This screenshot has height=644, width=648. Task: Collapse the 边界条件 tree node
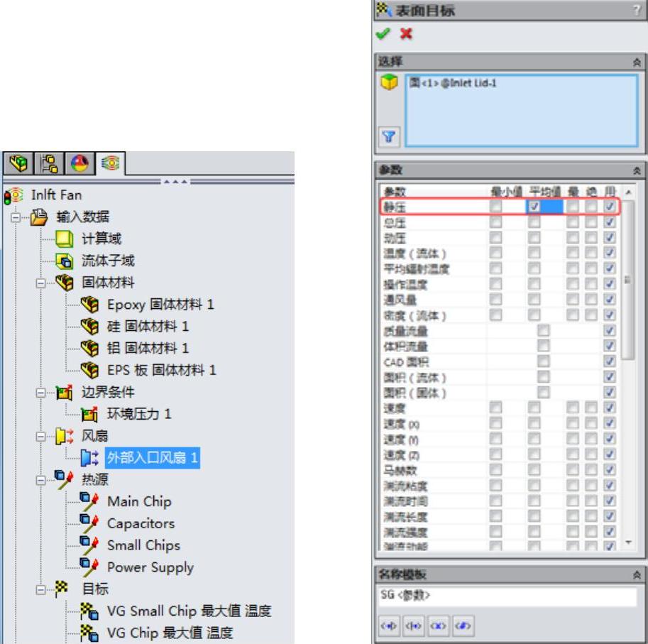pyautogui.click(x=41, y=393)
